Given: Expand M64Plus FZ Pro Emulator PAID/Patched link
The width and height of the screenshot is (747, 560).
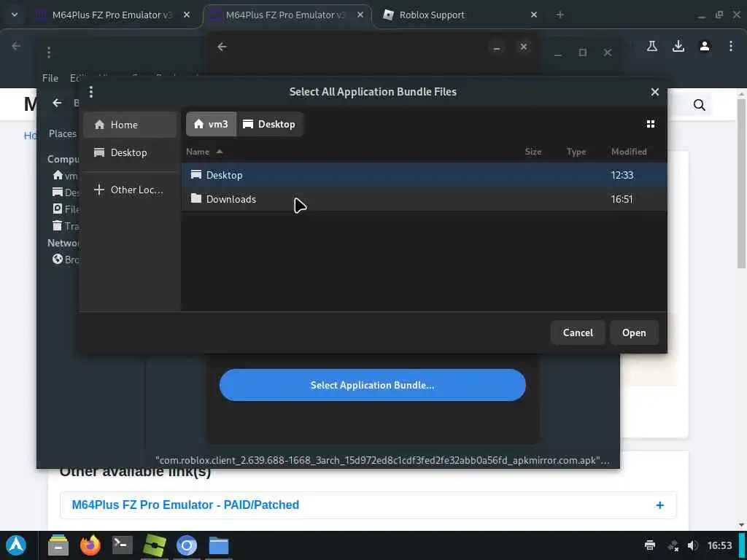Looking at the screenshot, I should point(185,505).
